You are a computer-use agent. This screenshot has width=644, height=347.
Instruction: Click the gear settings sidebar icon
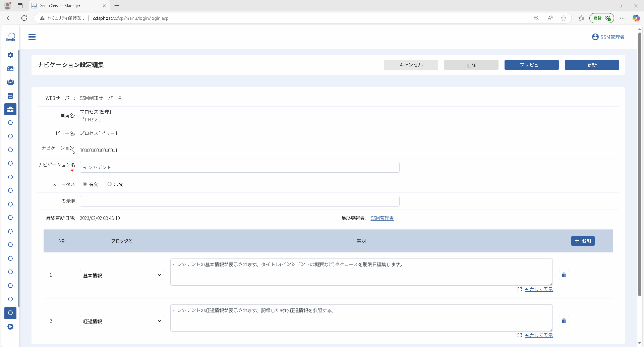point(10,55)
